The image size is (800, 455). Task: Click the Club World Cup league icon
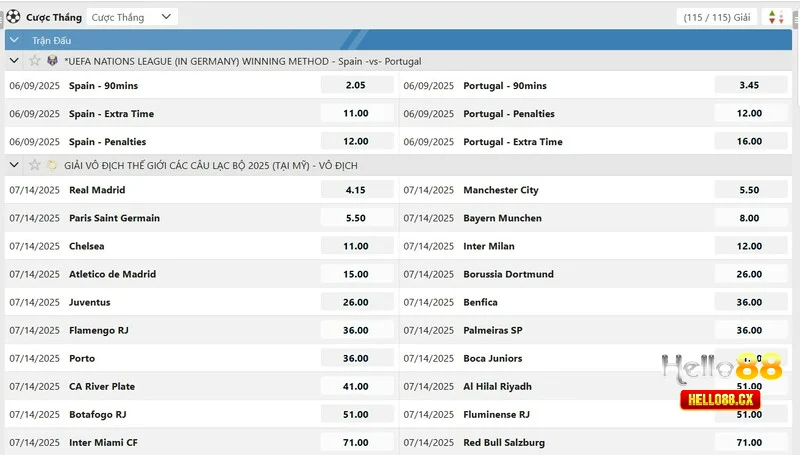tap(52, 165)
